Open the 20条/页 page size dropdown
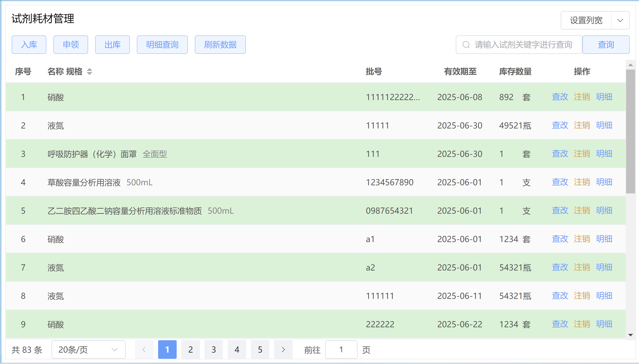The height and width of the screenshot is (364, 639). [x=88, y=350]
